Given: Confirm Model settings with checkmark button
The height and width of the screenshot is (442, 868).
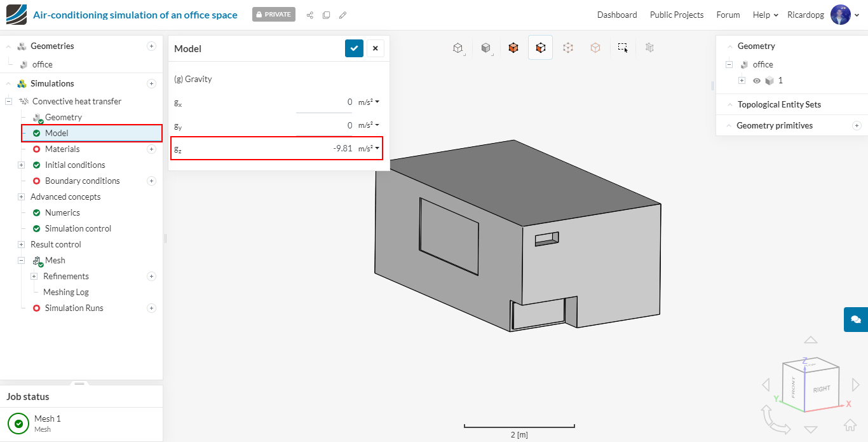Looking at the screenshot, I should click(354, 48).
